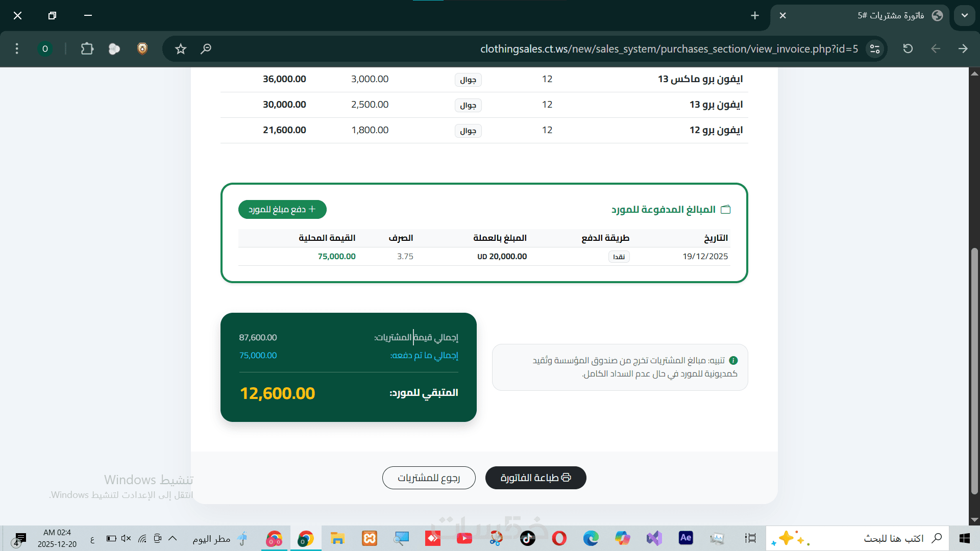Open the site information icon in address bar

point(875,49)
